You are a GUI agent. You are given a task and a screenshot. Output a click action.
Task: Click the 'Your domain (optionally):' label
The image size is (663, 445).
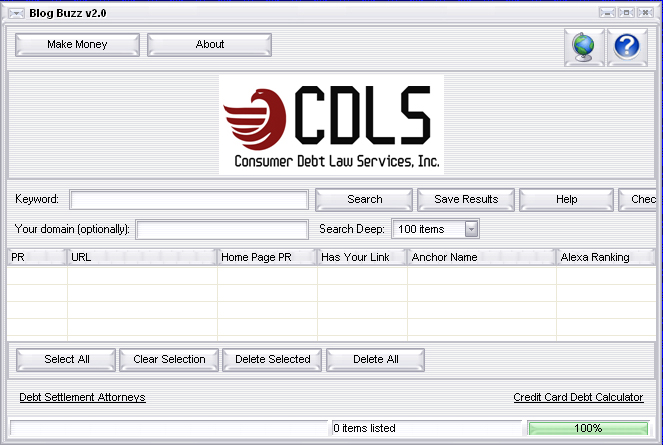pyautogui.click(x=72, y=229)
